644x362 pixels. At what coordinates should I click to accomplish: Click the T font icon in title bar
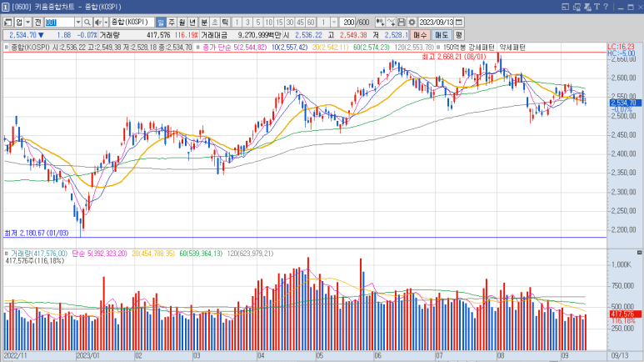(597, 7)
